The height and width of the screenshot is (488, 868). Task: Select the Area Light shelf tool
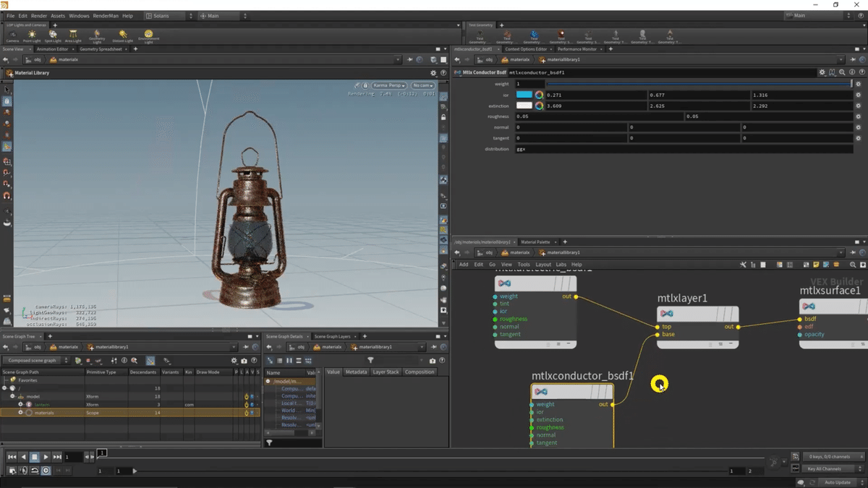[74, 35]
